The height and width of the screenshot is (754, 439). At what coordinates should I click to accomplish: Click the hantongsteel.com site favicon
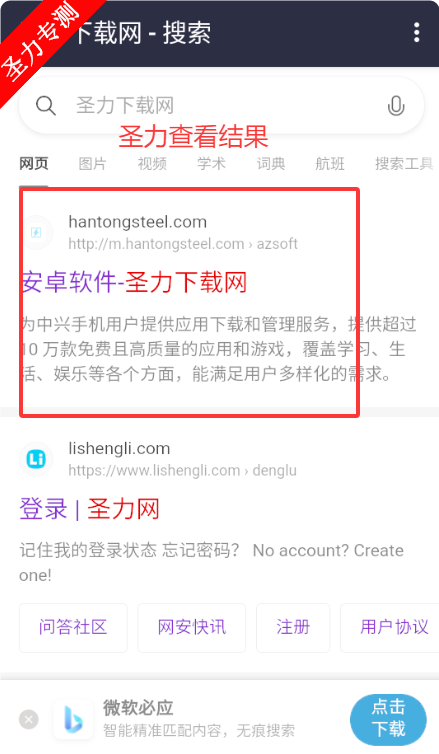(37, 233)
